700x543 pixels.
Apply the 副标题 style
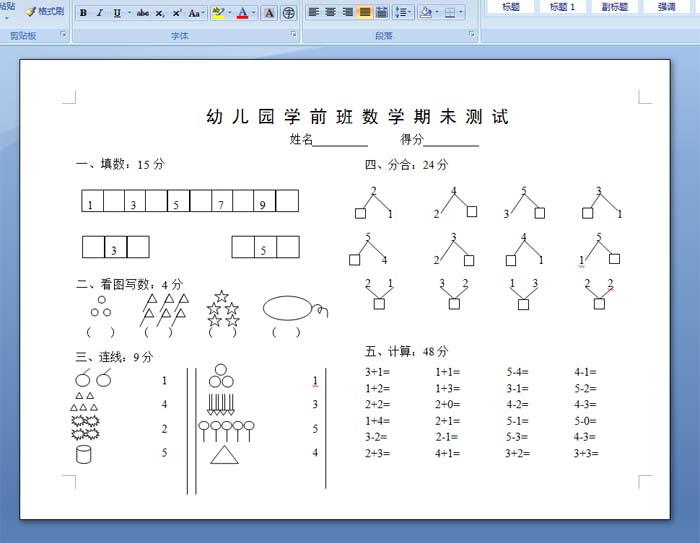pyautogui.click(x=615, y=7)
